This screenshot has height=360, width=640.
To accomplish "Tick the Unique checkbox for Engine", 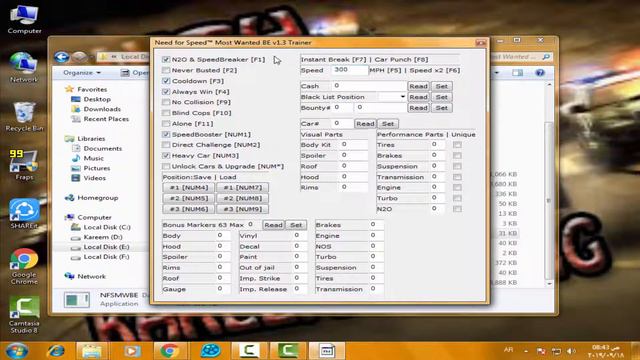I will pos(457,187).
